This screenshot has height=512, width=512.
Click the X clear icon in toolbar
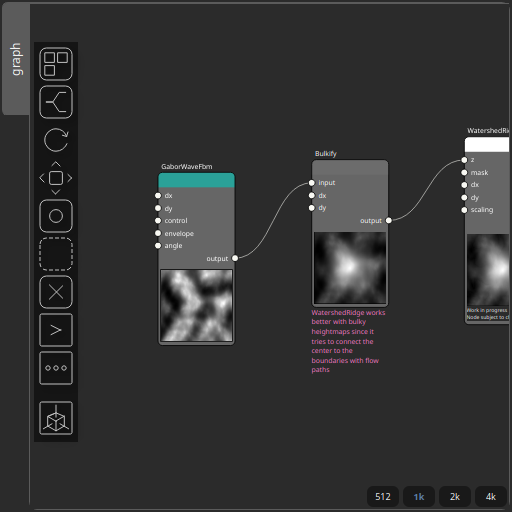[x=56, y=292]
